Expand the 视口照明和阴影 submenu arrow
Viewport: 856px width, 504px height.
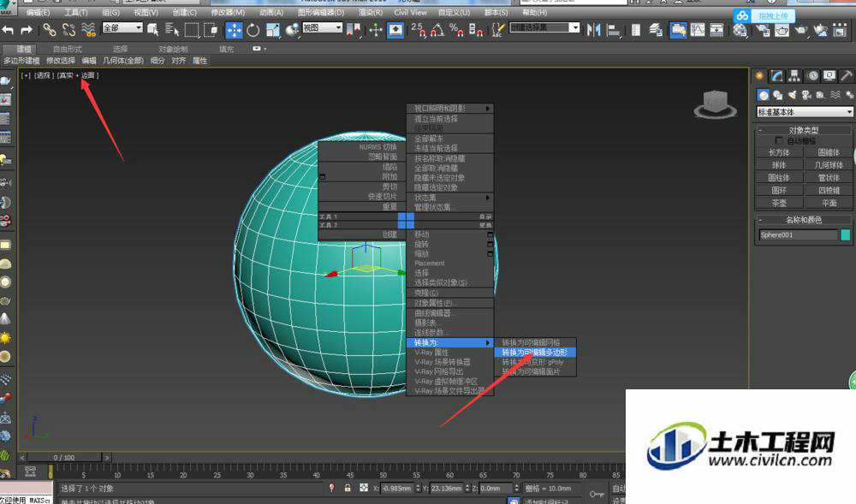pyautogui.click(x=488, y=109)
